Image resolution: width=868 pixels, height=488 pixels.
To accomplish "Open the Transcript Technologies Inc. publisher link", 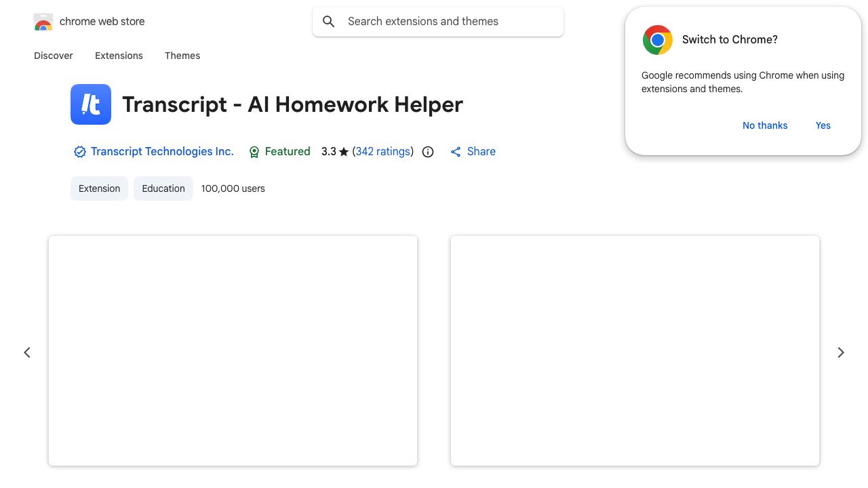I will [162, 152].
